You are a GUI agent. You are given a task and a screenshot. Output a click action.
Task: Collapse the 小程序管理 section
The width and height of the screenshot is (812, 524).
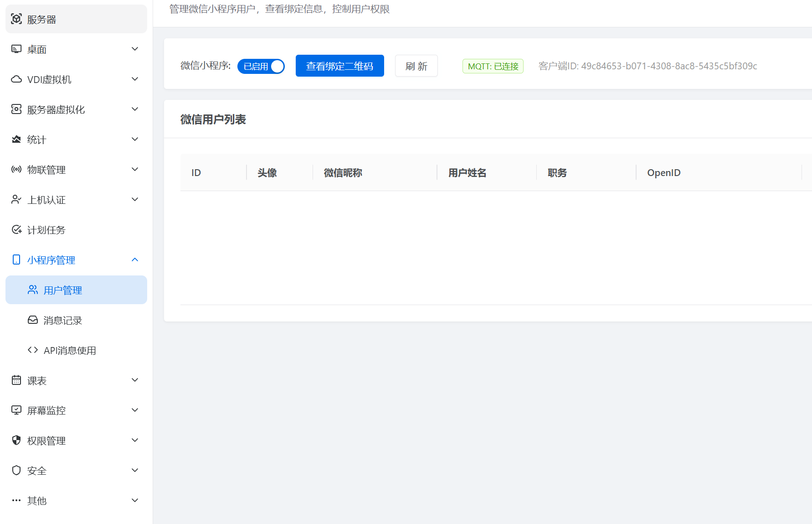tap(134, 259)
